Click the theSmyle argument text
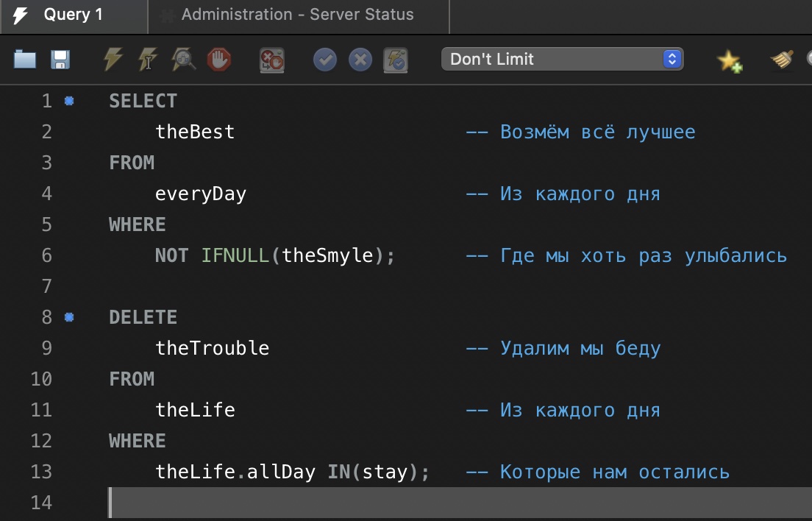 click(327, 255)
